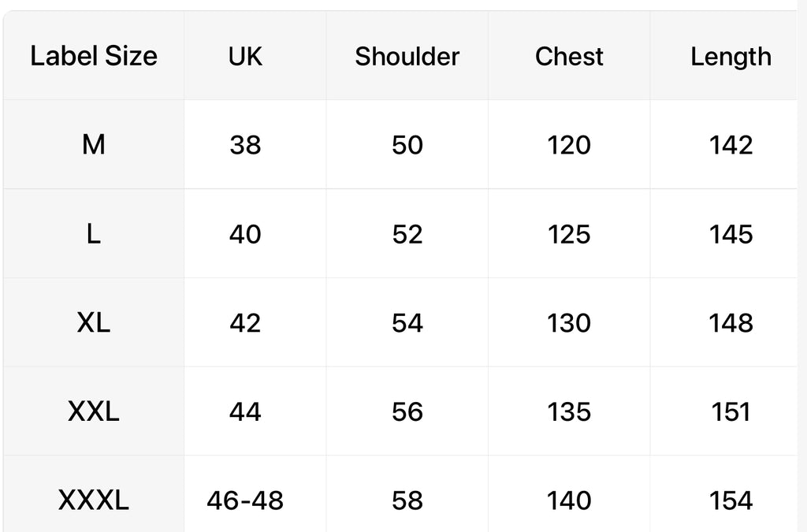Select the XXXL size row label
Screen dimensions: 807x532
coord(94,499)
